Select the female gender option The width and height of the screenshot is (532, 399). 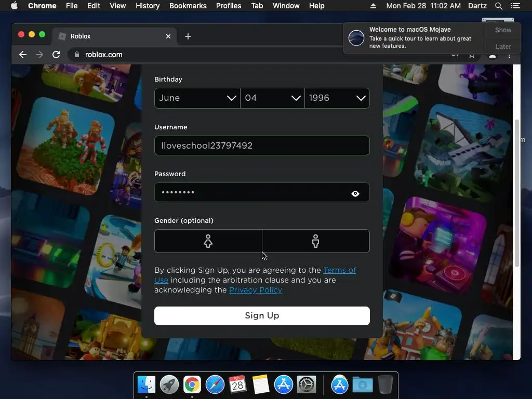(x=208, y=241)
